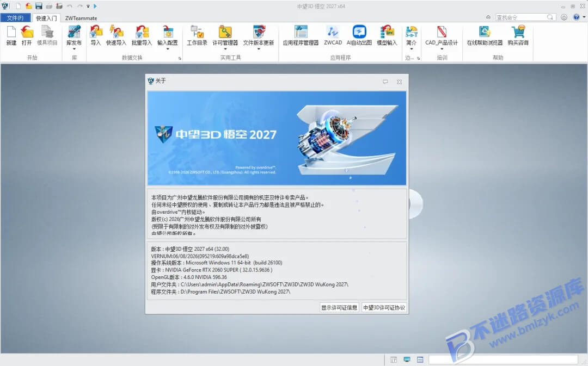The height and width of the screenshot is (366, 588).
Task: Click the 操作系统版本 Windows 11 line
Action: point(216,263)
